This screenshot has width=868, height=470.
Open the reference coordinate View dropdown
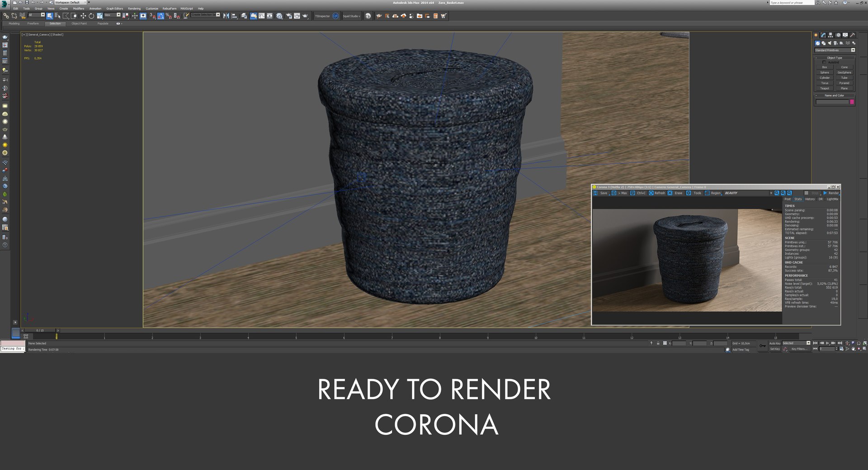click(x=112, y=15)
